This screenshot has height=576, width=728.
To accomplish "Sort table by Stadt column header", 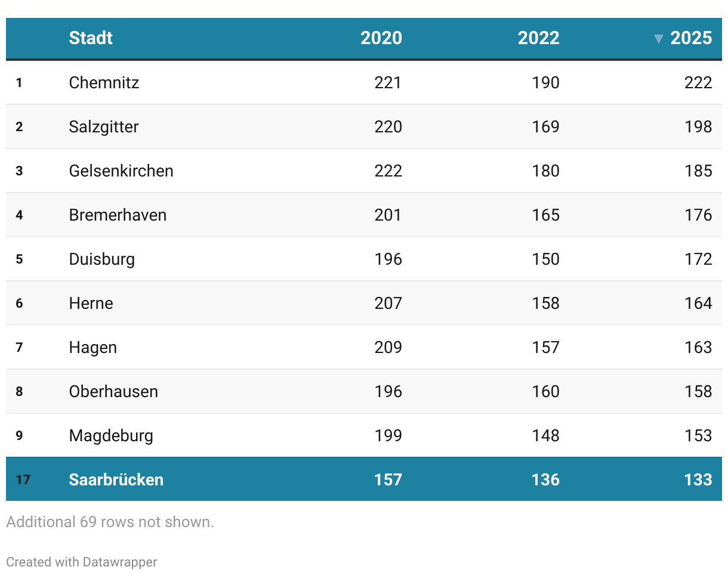I will pyautogui.click(x=91, y=38).
